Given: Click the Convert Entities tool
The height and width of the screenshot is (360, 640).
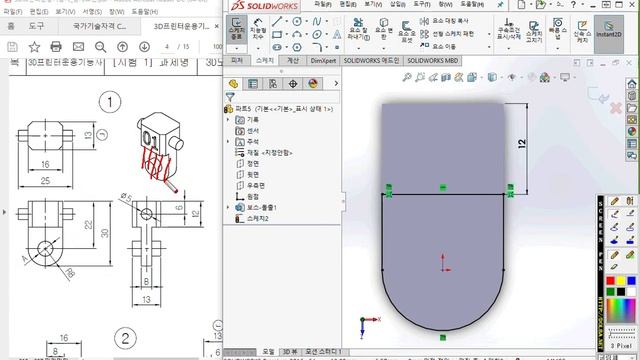Looking at the screenshot, I should pyautogui.click(x=384, y=29).
